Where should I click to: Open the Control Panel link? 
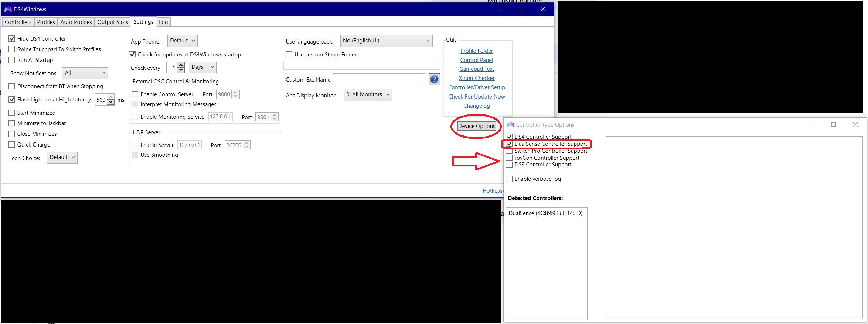(x=477, y=60)
